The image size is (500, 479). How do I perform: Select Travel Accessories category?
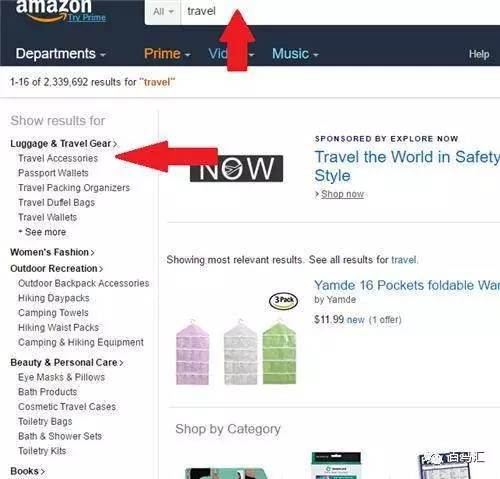click(58, 158)
